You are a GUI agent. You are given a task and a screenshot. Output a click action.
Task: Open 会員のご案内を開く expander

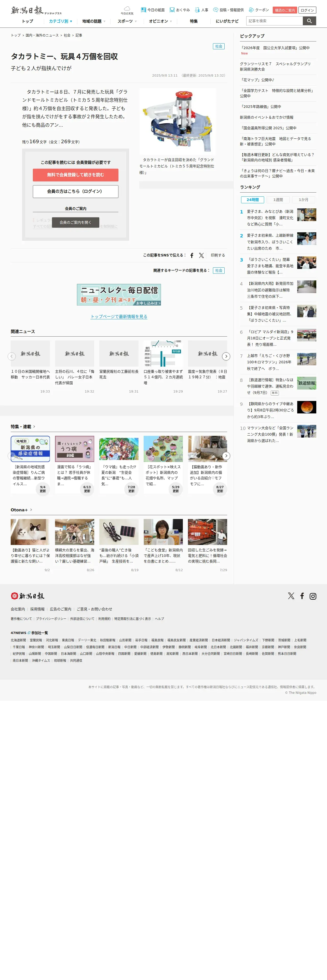coord(75,223)
